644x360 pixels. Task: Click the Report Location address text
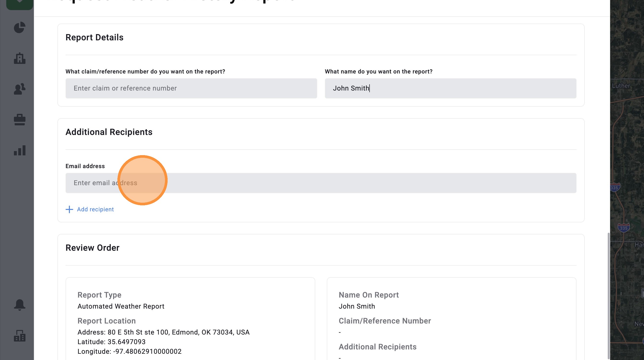[164, 332]
